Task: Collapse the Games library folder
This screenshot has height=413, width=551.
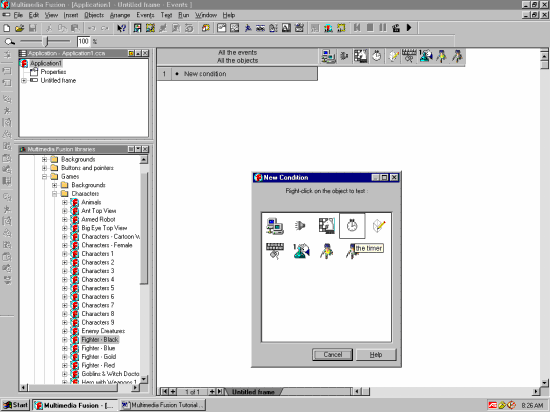Action: [x=44, y=177]
